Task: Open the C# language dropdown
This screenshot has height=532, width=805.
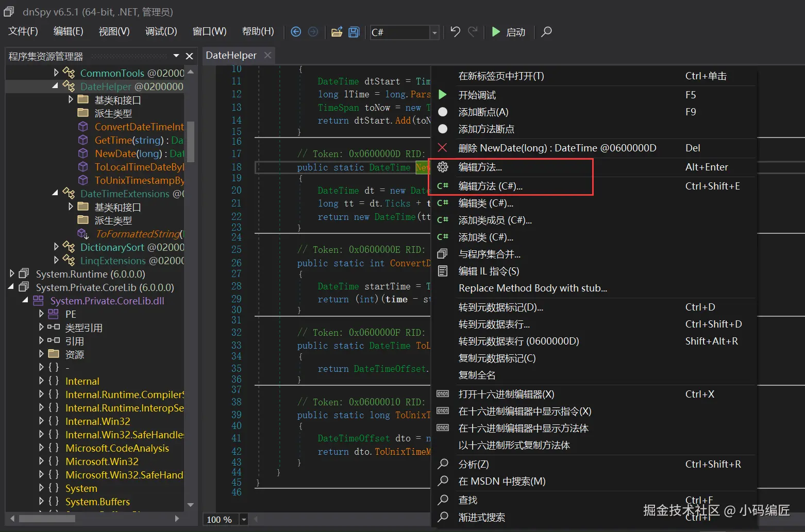Action: click(434, 32)
